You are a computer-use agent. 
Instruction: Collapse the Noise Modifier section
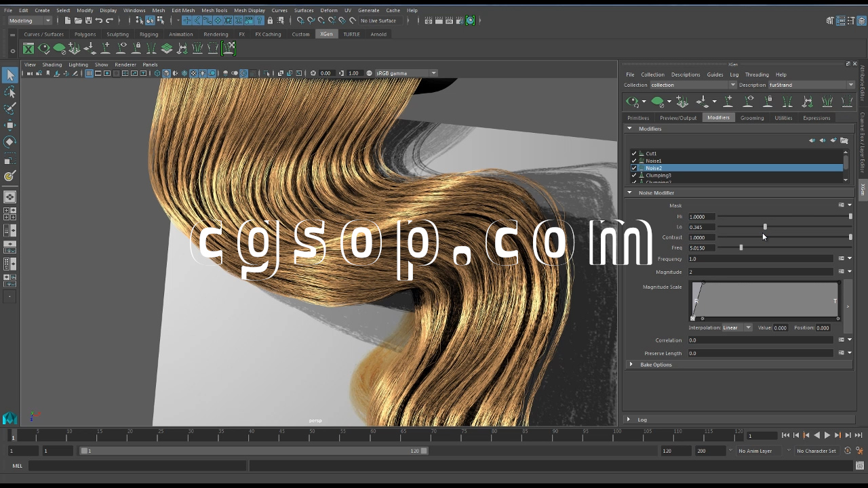pos(629,192)
